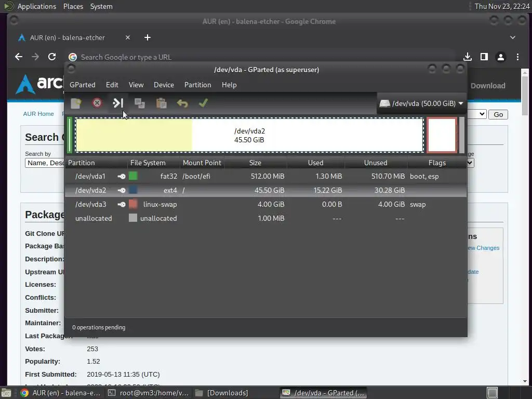Click the Paste partition toolbar icon

pos(161,103)
